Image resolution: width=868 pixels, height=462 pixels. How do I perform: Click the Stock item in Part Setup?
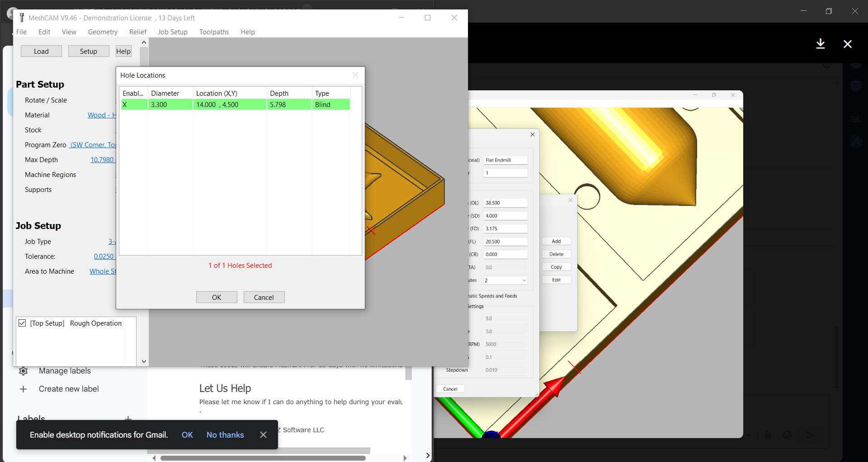33,130
